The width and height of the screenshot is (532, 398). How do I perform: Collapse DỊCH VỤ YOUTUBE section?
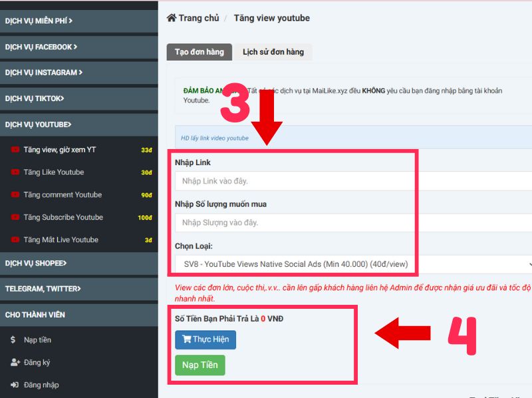(x=78, y=124)
